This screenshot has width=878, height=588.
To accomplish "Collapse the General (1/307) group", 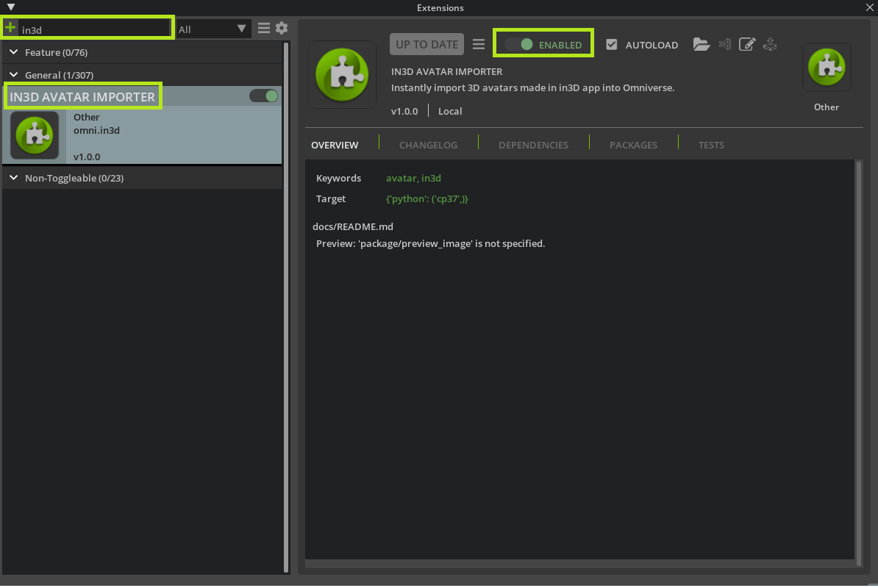I will (14, 74).
